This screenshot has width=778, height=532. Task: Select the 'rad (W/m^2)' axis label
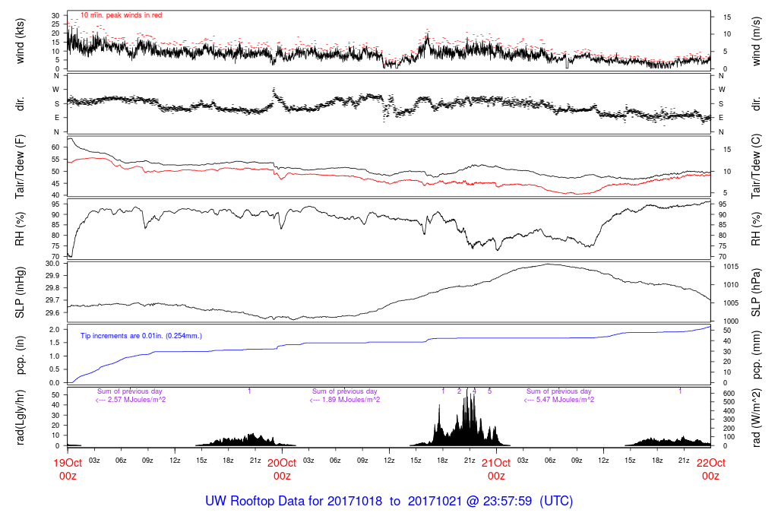coord(756,417)
